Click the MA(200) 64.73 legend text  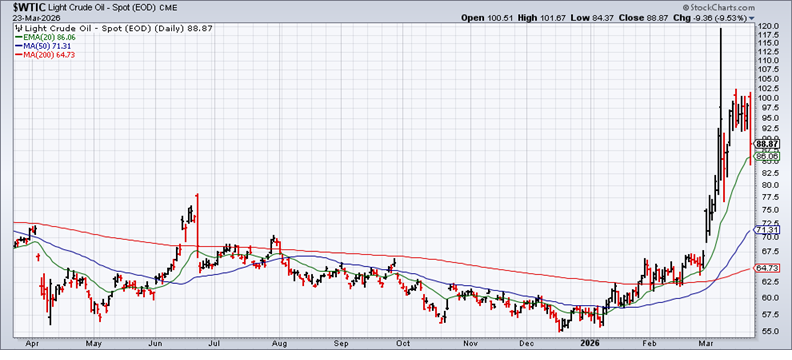click(x=42, y=55)
